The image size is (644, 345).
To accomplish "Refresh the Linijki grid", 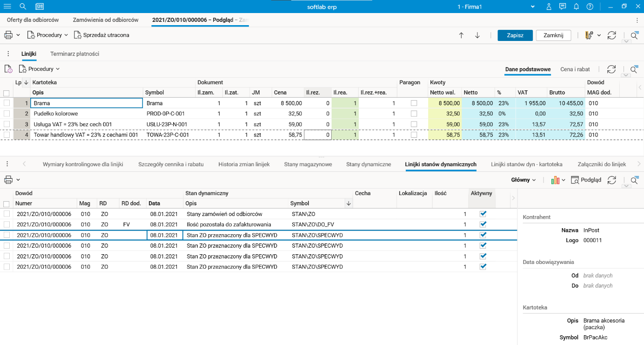I will click(x=611, y=69).
